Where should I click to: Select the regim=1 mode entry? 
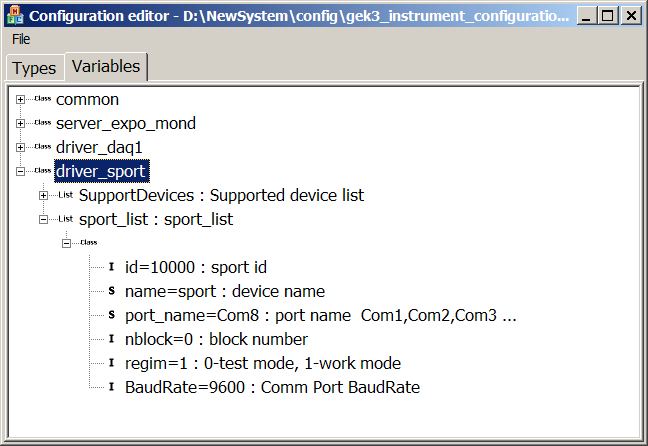click(x=264, y=363)
